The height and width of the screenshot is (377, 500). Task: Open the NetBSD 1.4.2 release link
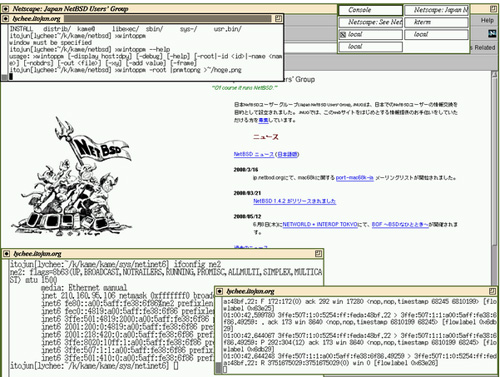point(294,201)
